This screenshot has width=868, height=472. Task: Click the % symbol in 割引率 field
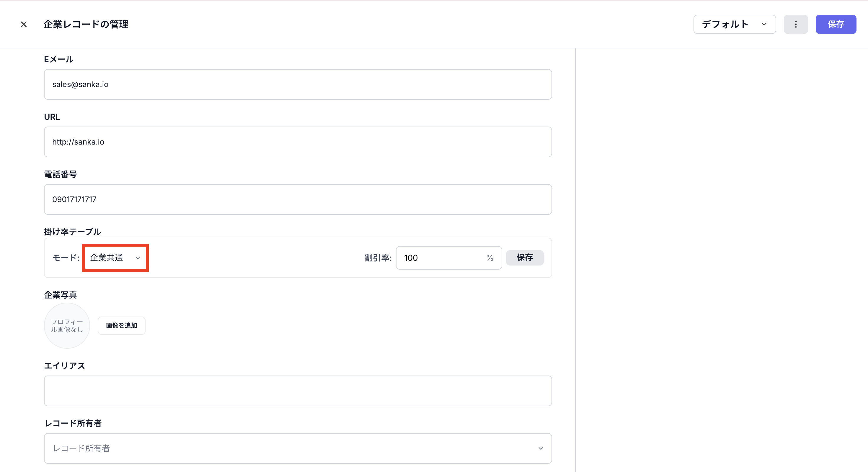click(490, 258)
